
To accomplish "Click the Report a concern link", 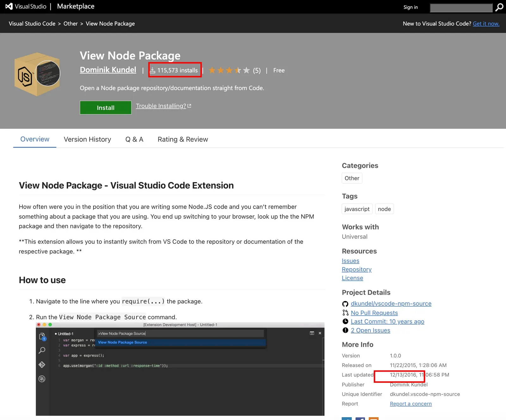I will (411, 404).
